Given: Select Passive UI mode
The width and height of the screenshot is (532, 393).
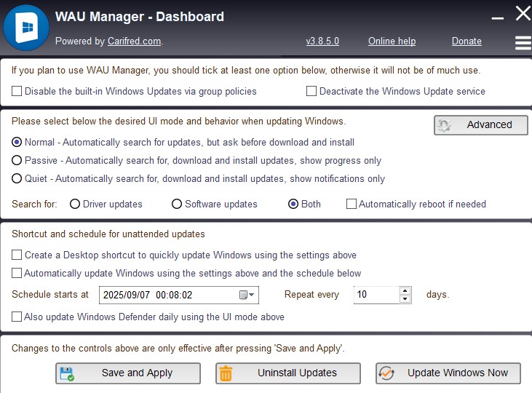Looking at the screenshot, I should point(17,160).
